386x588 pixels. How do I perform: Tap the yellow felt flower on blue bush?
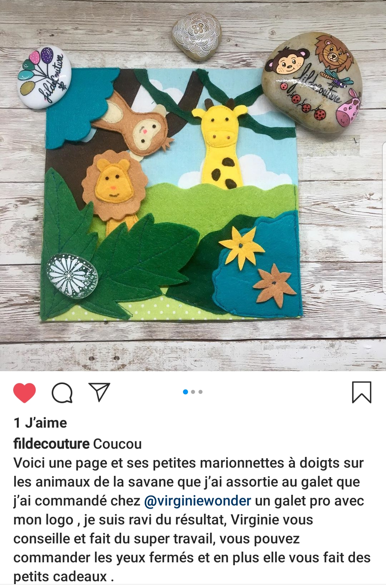[242, 247]
